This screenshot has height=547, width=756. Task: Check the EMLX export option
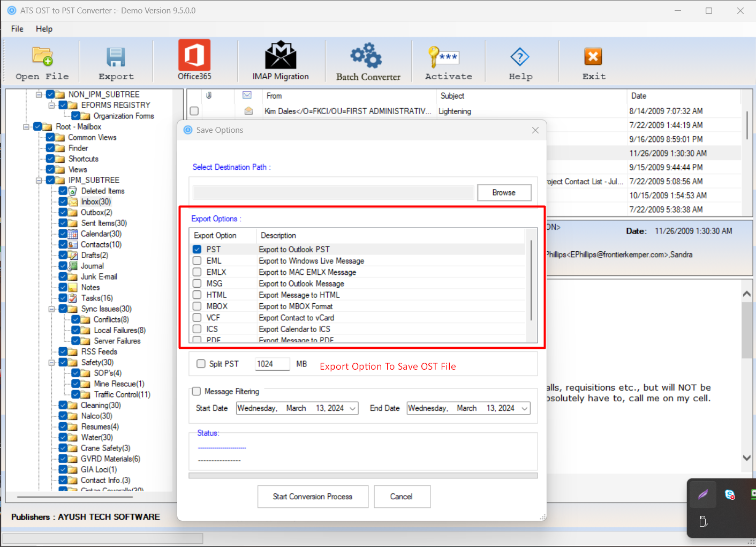coord(197,272)
